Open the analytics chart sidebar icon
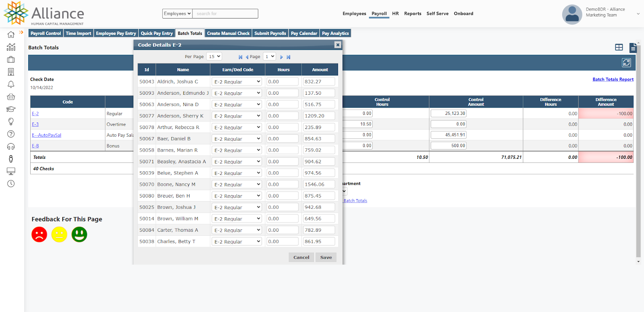 click(11, 47)
